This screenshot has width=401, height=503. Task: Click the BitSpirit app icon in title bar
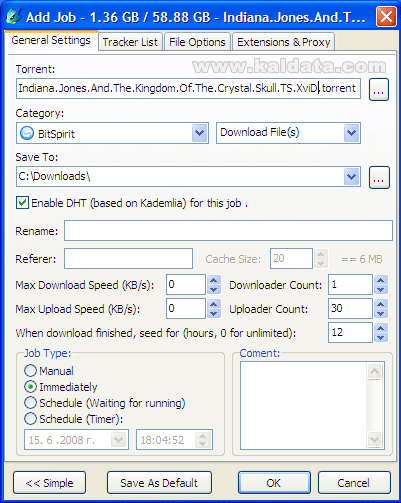click(x=13, y=16)
